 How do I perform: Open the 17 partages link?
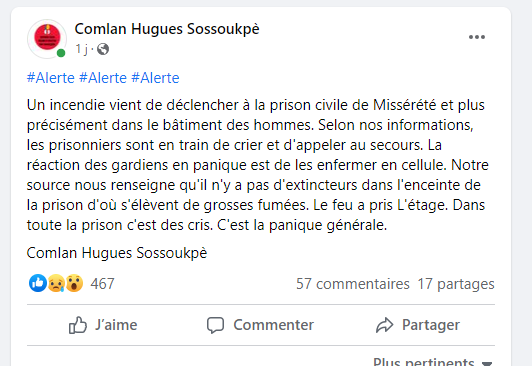456,284
